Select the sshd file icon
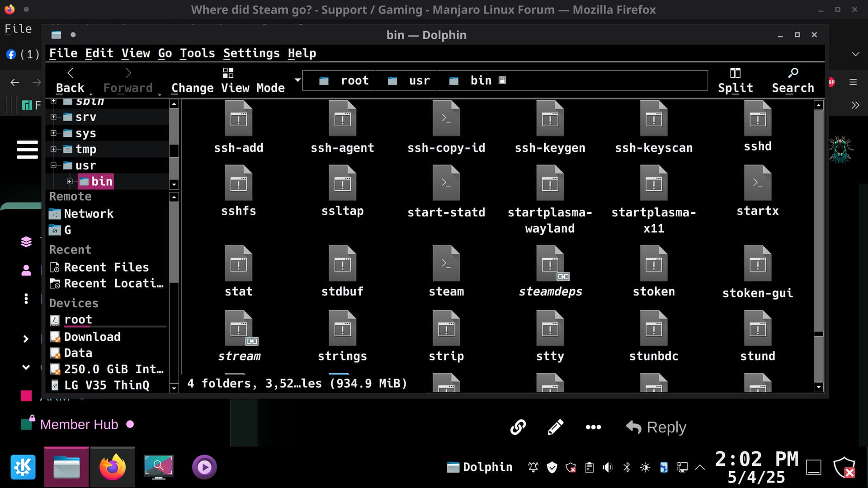868x488 pixels. pos(758,119)
